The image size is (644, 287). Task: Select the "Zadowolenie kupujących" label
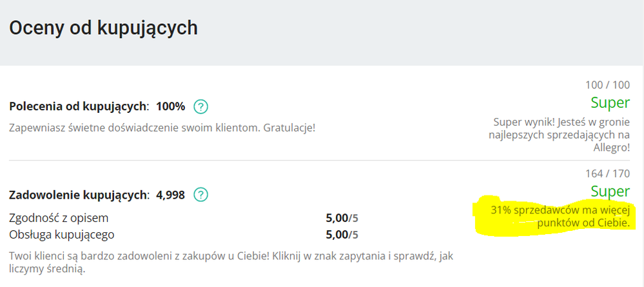tap(79, 194)
